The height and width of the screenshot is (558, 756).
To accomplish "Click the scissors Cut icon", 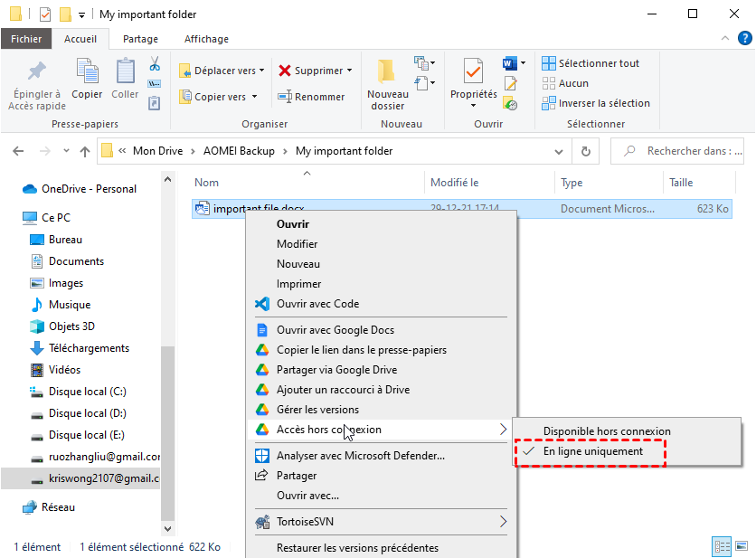I will click(x=155, y=63).
